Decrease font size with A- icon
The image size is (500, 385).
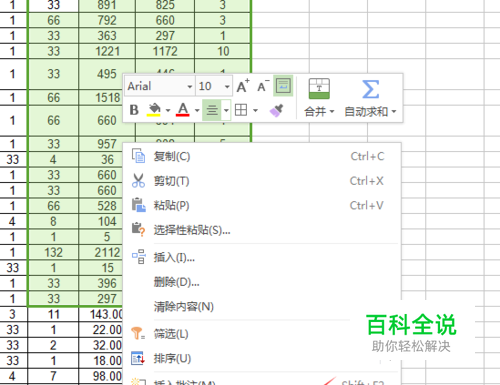pyautogui.click(x=263, y=86)
